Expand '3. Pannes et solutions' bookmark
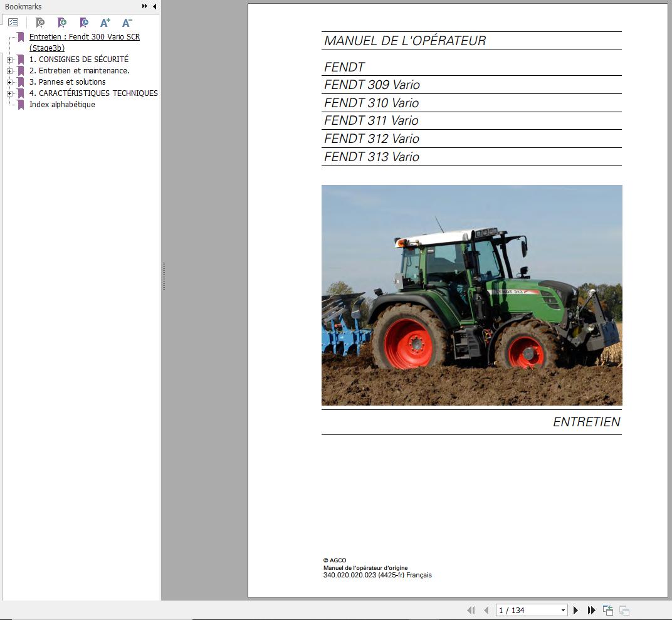Image resolution: width=672 pixels, height=620 pixels. click(9, 82)
